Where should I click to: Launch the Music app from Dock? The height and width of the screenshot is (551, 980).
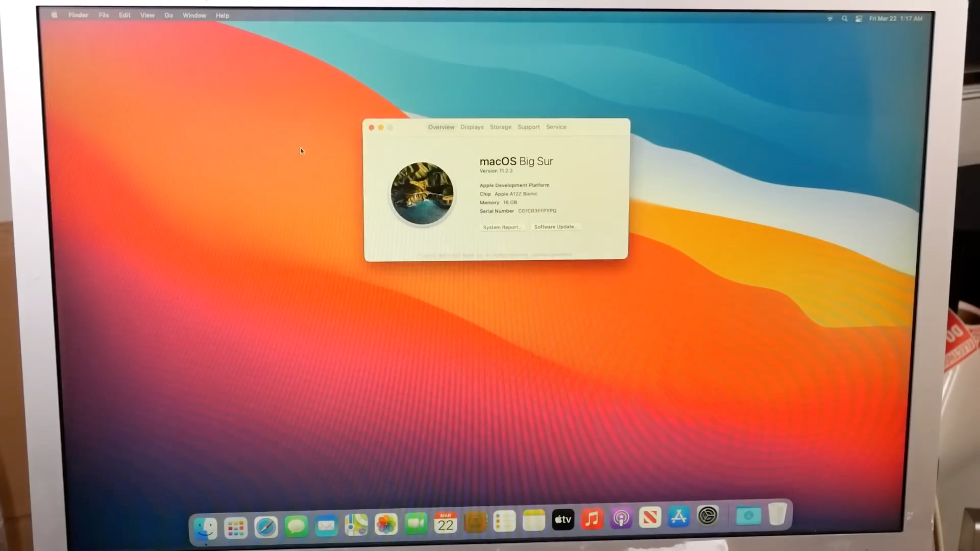point(592,519)
